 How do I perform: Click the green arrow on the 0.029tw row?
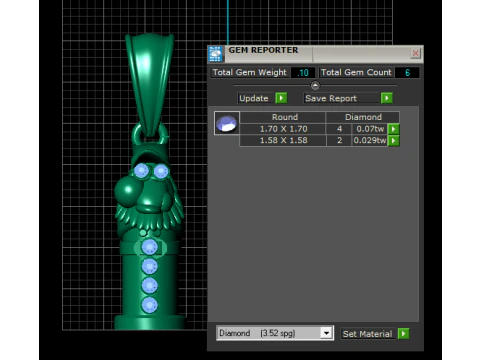coord(394,141)
